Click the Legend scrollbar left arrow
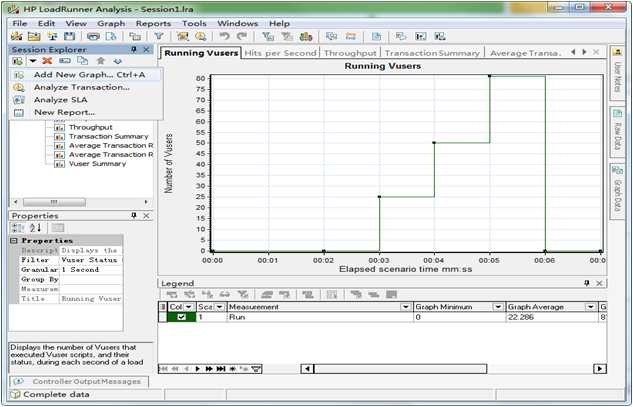Viewport: 633px width, 407px height. (307, 369)
